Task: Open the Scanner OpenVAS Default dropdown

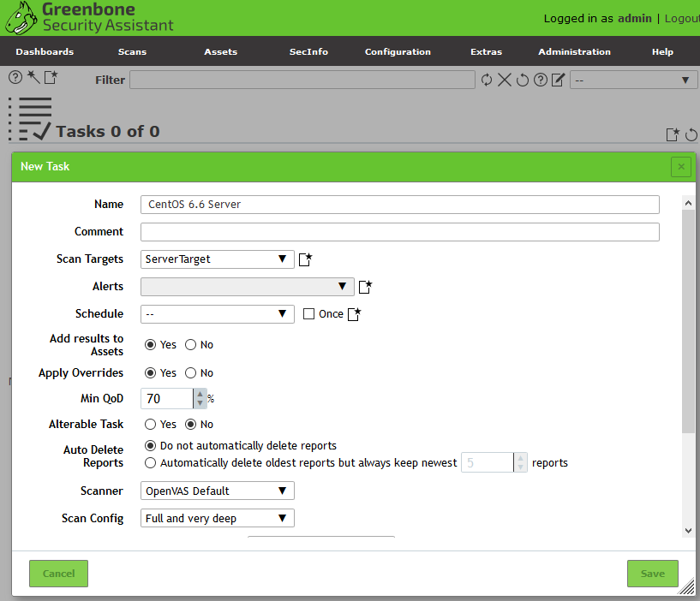Action: pos(217,491)
